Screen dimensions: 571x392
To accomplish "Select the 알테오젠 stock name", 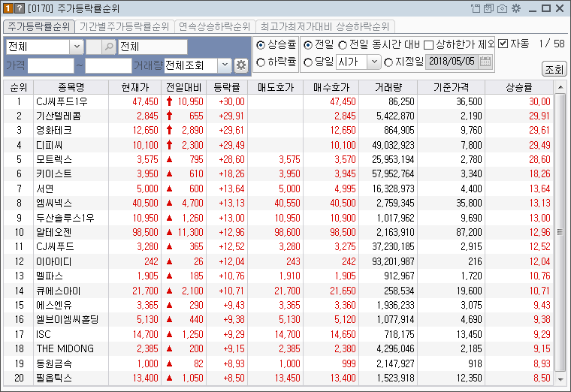I will 54,232.
